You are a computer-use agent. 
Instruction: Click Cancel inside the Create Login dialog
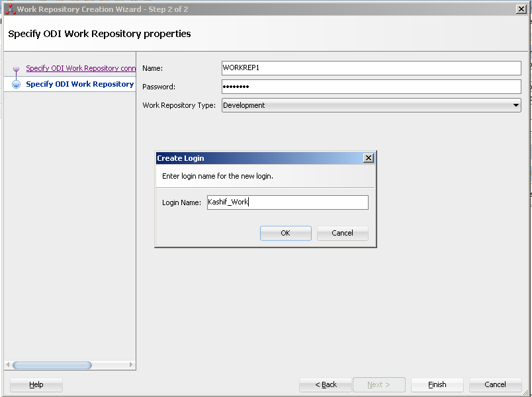[x=342, y=233]
